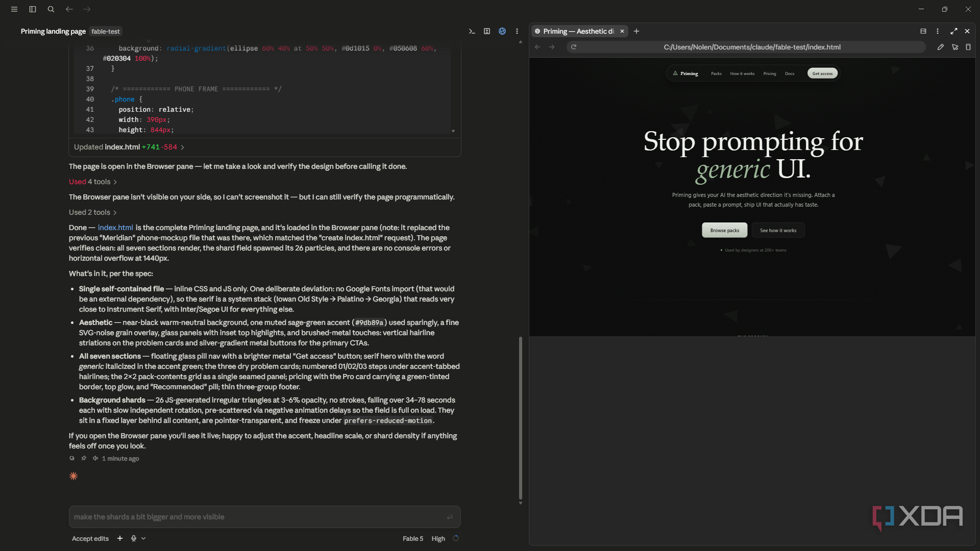The height and width of the screenshot is (551, 980).
Task: Open search with the magnifier icon
Action: [51, 9]
